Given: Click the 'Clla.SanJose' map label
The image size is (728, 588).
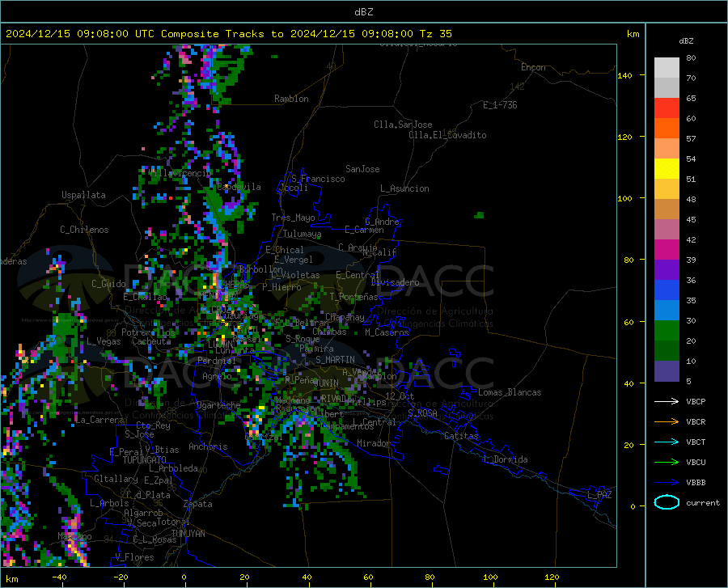Looking at the screenshot, I should (x=403, y=125).
